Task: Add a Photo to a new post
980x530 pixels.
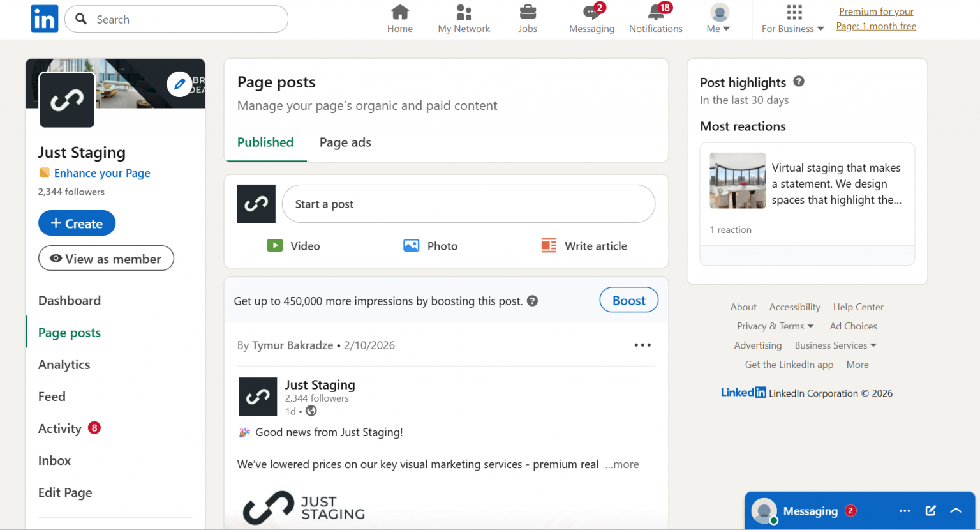Action: (431, 246)
